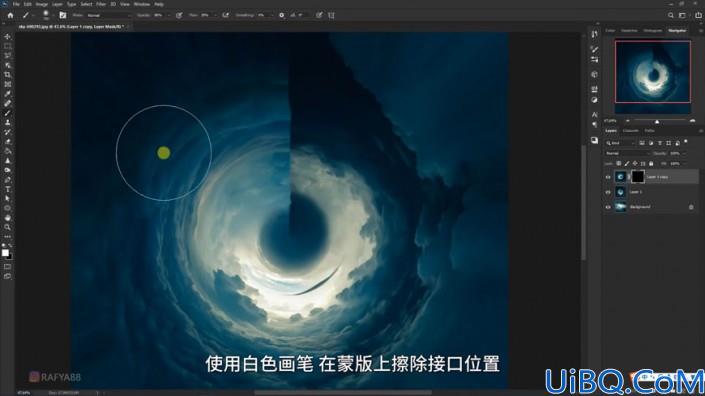This screenshot has width=705, height=396.
Task: Open the brush Mode dropdown
Action: 108,15
